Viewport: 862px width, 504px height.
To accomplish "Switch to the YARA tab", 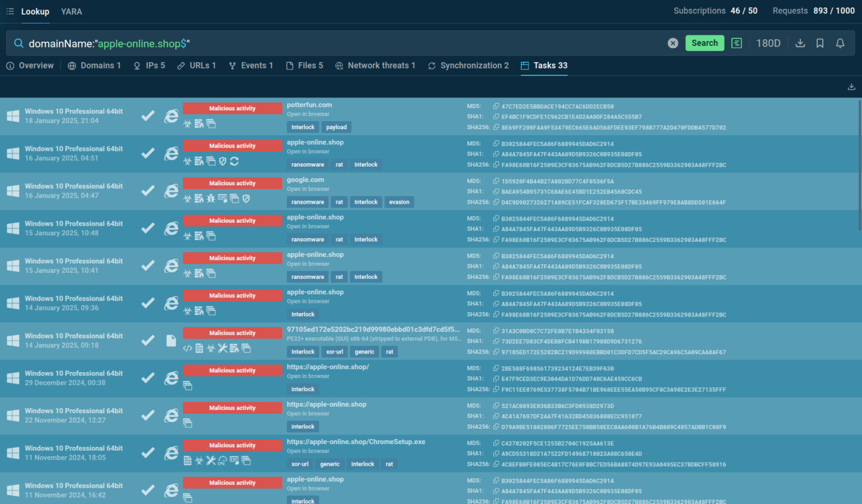I will tap(71, 11).
